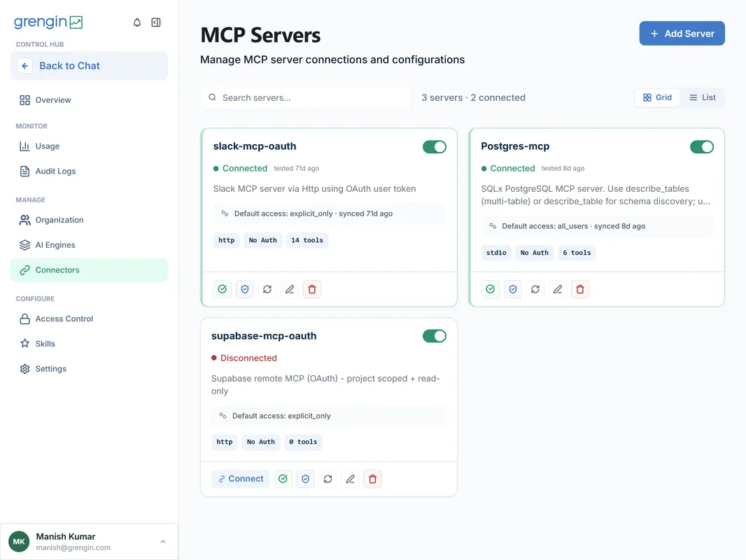This screenshot has width=746, height=560.
Task: Click the Add Server button
Action: pos(682,34)
